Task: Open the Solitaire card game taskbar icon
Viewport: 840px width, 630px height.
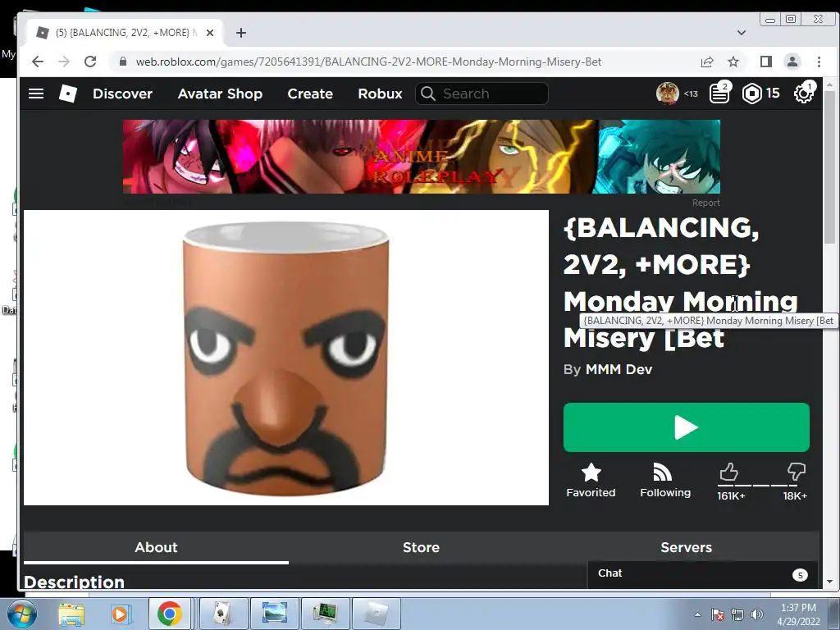Action: [223, 614]
